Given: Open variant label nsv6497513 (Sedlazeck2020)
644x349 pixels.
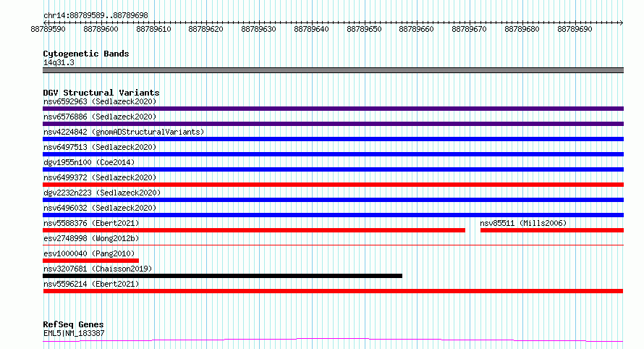Looking at the screenshot, I should tap(100, 147).
